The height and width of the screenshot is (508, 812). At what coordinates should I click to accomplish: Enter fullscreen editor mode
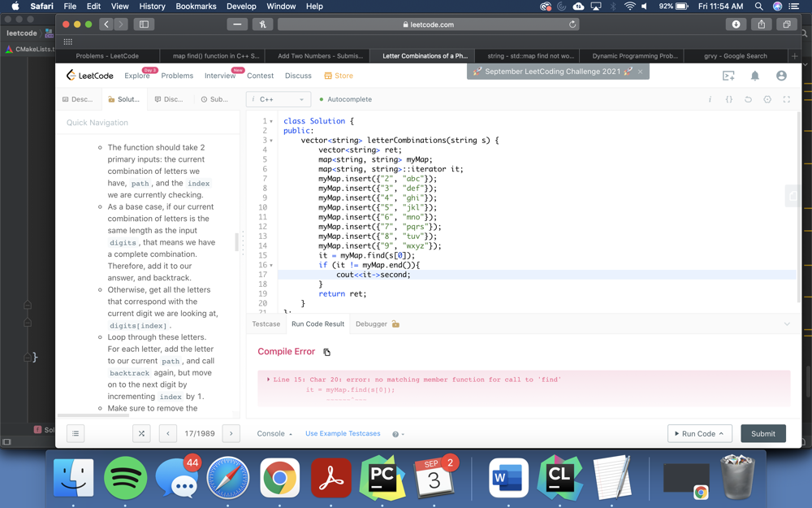pyautogui.click(x=787, y=99)
